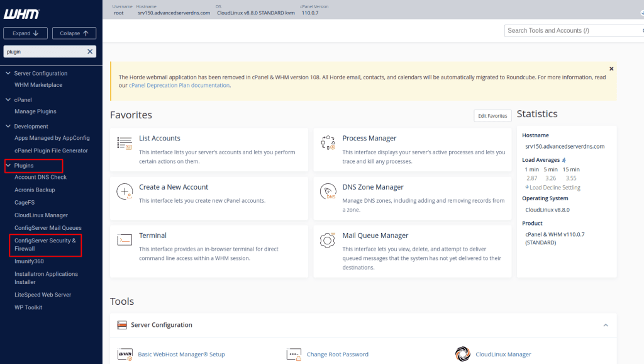
Task: Open the Change Root Password link
Action: [x=337, y=354]
